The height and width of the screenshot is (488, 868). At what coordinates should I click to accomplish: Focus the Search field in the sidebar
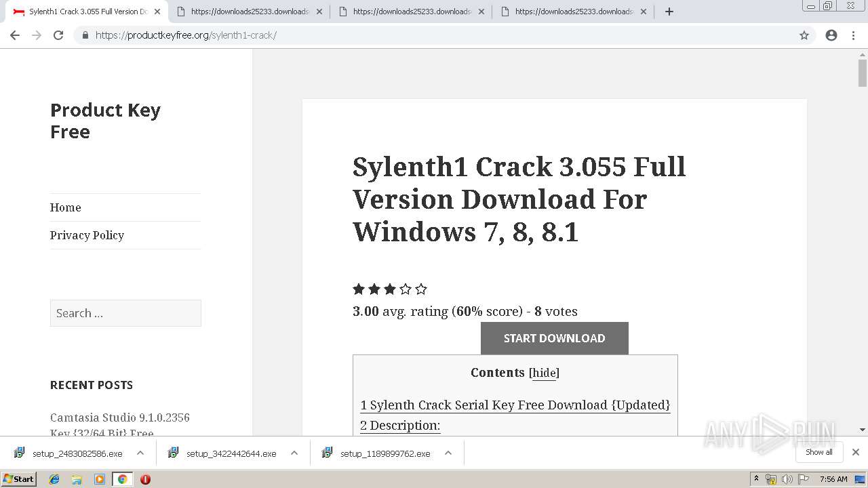coord(125,313)
